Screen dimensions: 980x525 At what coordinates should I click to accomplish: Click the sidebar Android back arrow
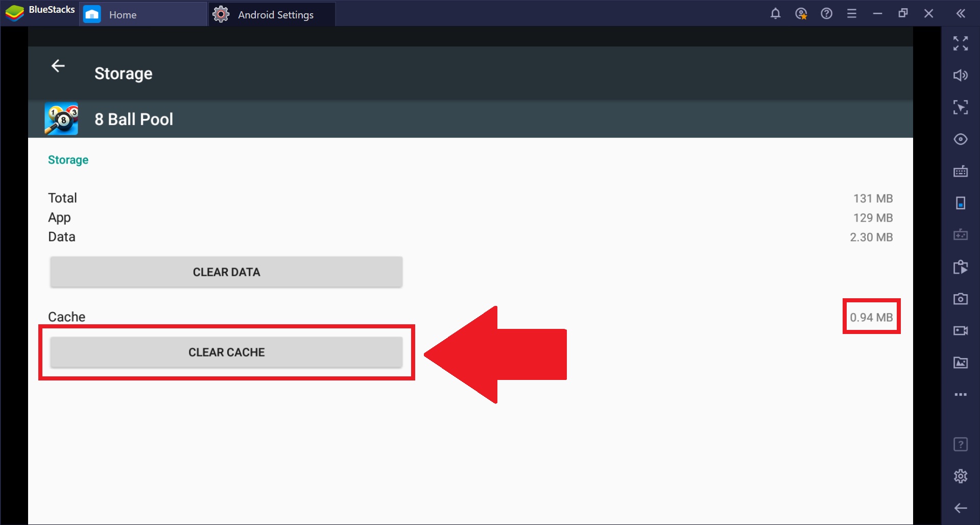coord(961,508)
